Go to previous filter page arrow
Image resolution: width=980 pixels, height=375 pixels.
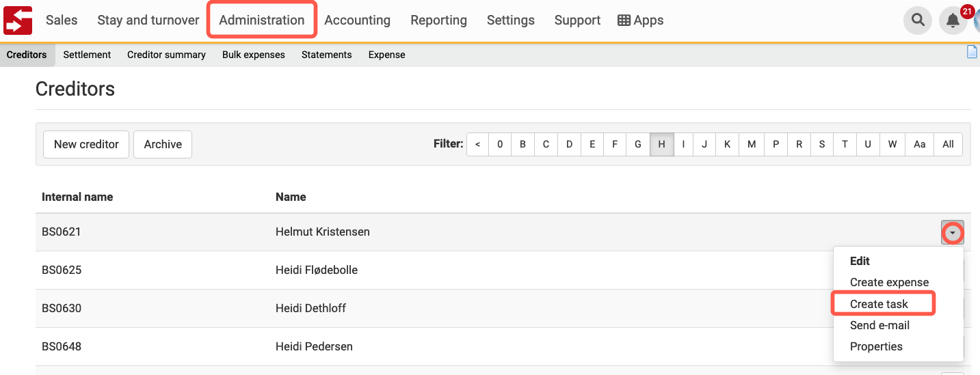(x=477, y=144)
